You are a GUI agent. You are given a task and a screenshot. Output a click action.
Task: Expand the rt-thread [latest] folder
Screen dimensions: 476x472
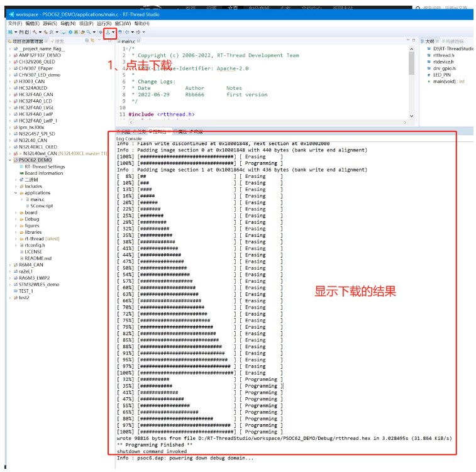point(16,239)
